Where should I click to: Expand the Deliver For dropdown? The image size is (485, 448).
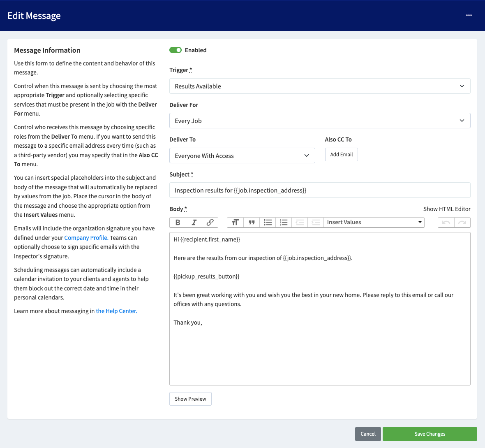[x=320, y=121]
